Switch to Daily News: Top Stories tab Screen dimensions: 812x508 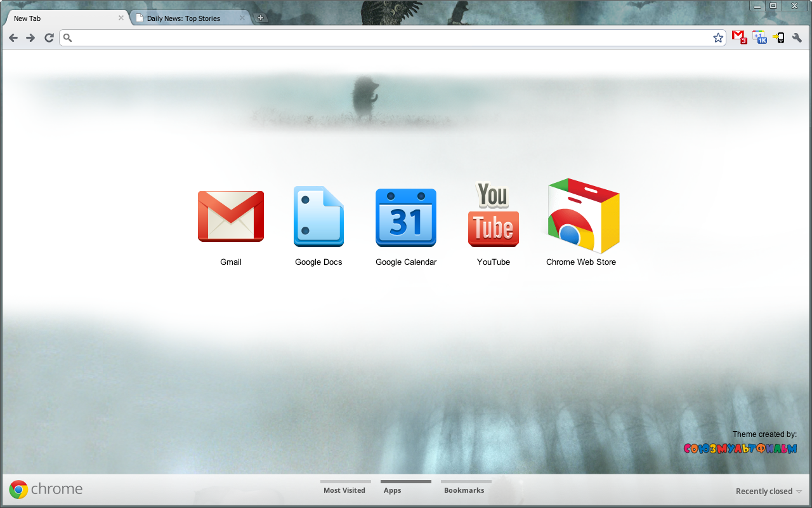[x=189, y=18]
